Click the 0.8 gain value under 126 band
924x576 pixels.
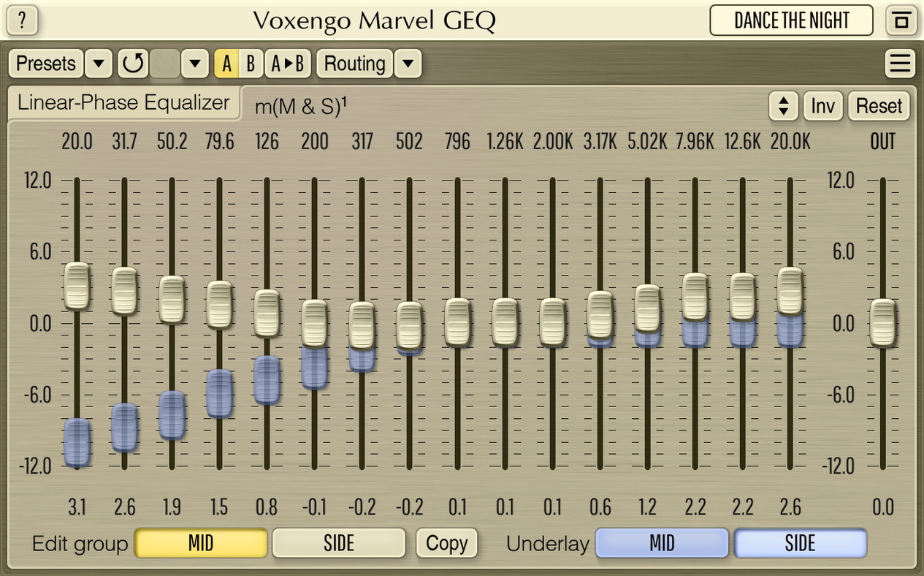coord(267,507)
